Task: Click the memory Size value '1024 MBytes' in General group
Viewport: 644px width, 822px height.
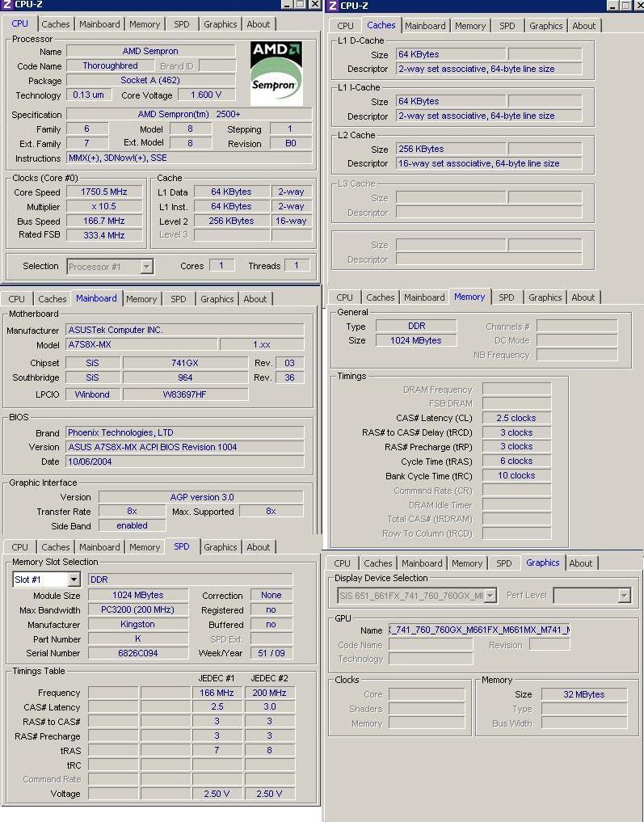Action: click(x=416, y=341)
